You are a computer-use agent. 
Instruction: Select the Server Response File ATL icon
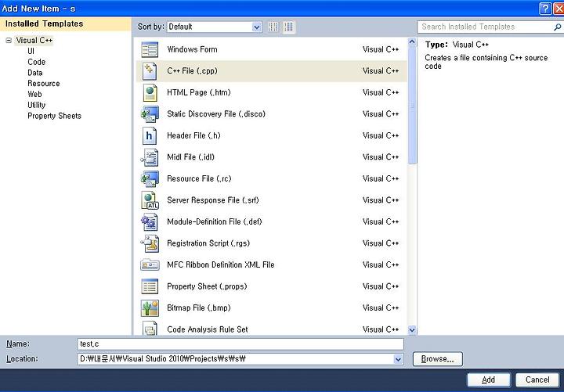click(x=150, y=200)
